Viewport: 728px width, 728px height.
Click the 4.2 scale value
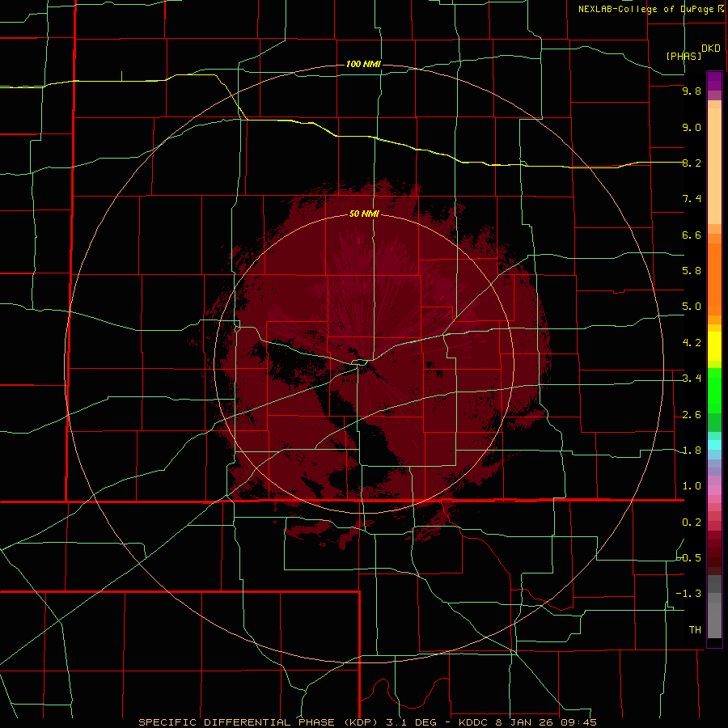pyautogui.click(x=692, y=343)
